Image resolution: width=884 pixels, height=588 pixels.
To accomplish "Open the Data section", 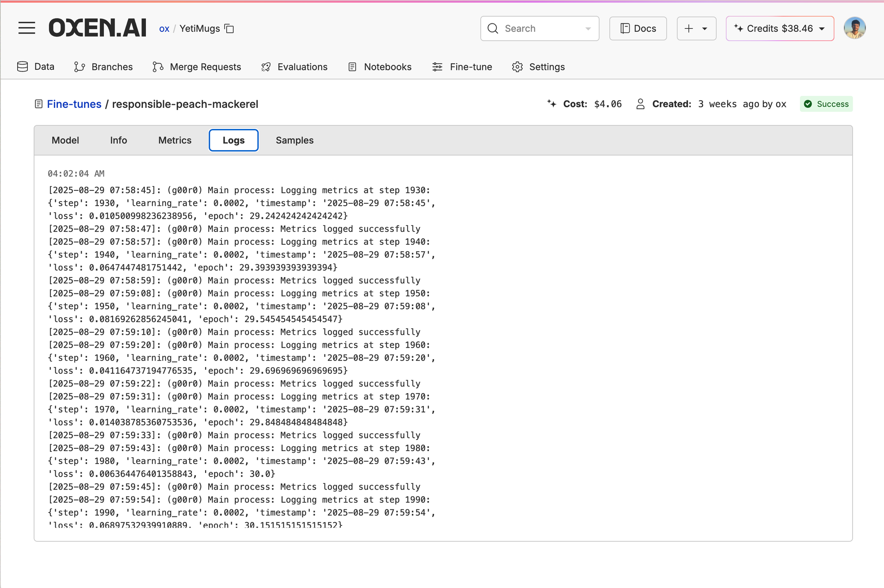I will [36, 67].
